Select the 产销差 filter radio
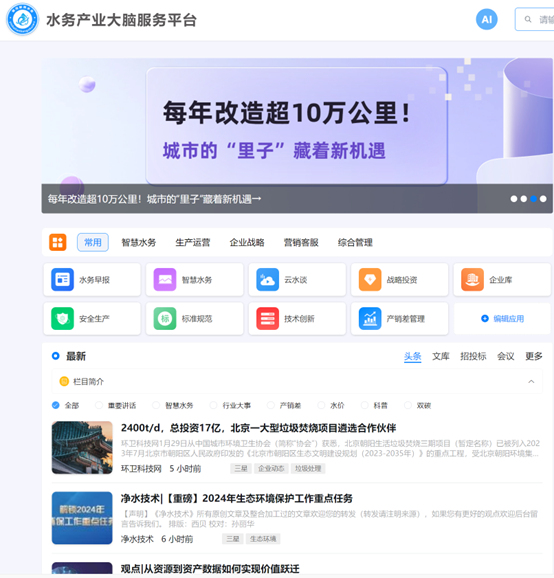 coord(271,405)
